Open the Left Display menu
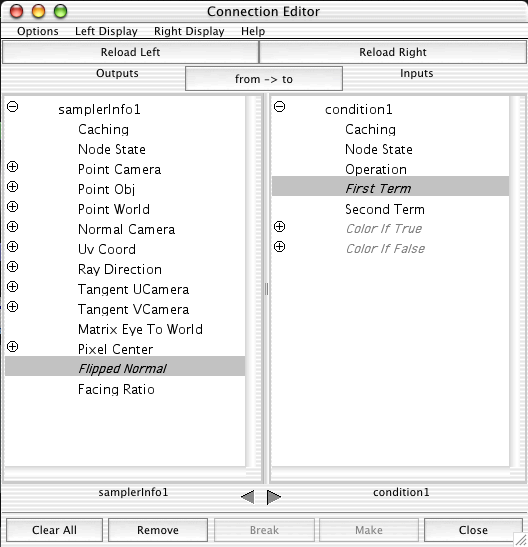This screenshot has height=547, width=528. click(x=106, y=31)
